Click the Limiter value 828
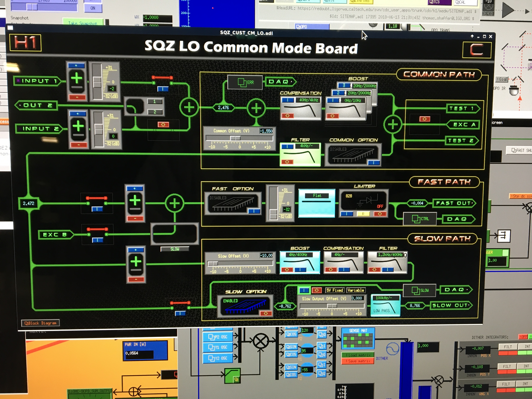Image resolution: width=532 pixels, height=399 pixels. pos(349,196)
